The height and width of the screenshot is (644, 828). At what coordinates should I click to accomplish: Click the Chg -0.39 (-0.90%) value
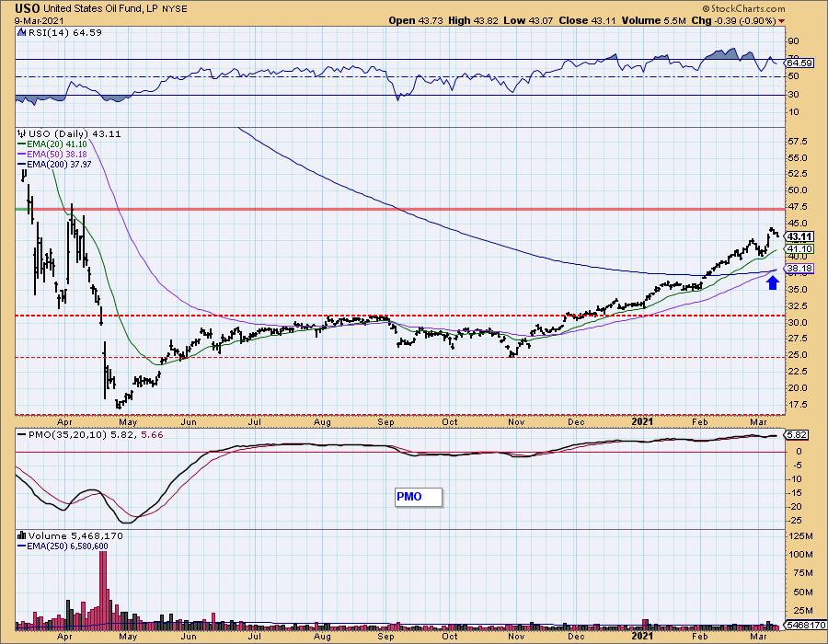[733, 20]
